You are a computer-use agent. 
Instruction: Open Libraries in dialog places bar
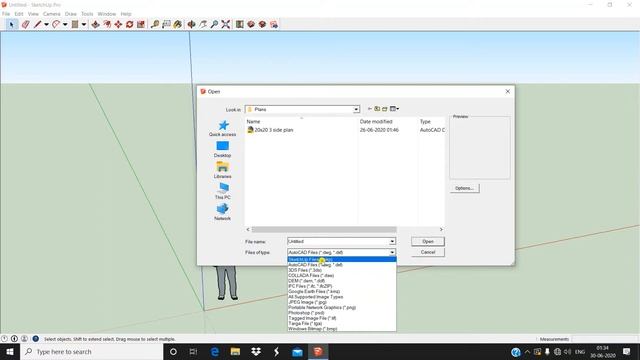click(222, 170)
